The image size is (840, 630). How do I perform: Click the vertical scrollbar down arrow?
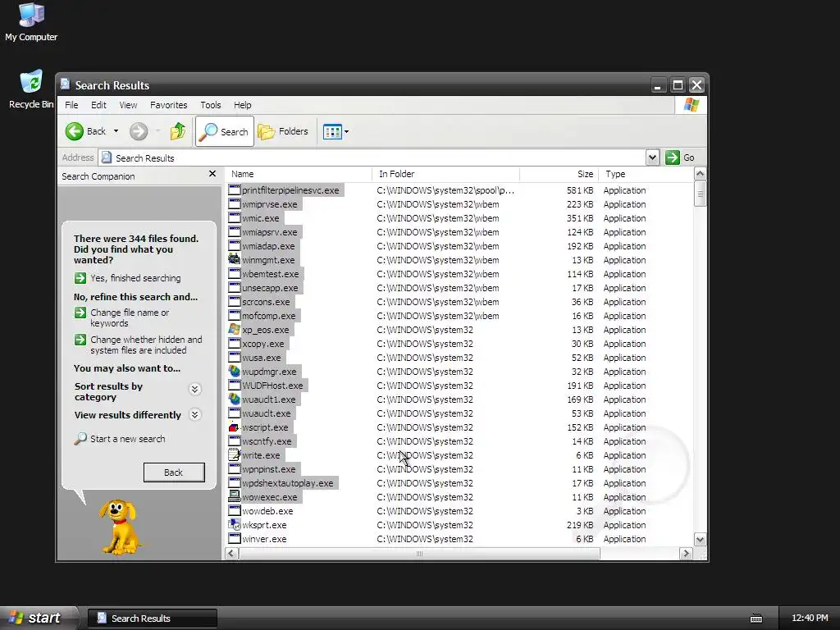point(700,539)
